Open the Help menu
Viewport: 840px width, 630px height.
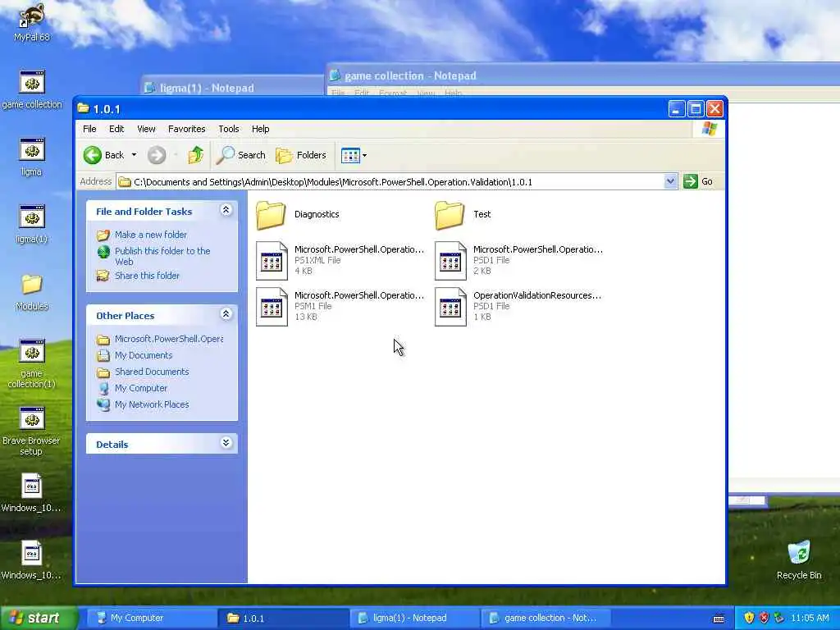pos(260,129)
